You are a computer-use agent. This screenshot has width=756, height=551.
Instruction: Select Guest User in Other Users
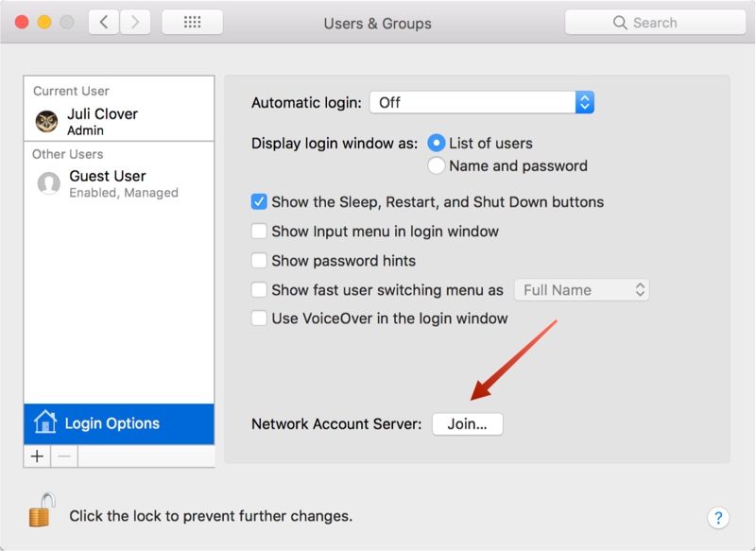coord(119,183)
